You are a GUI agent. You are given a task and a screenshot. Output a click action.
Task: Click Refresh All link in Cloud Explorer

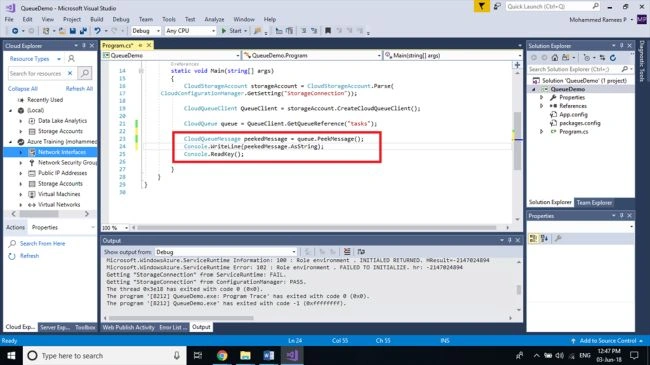(79, 89)
